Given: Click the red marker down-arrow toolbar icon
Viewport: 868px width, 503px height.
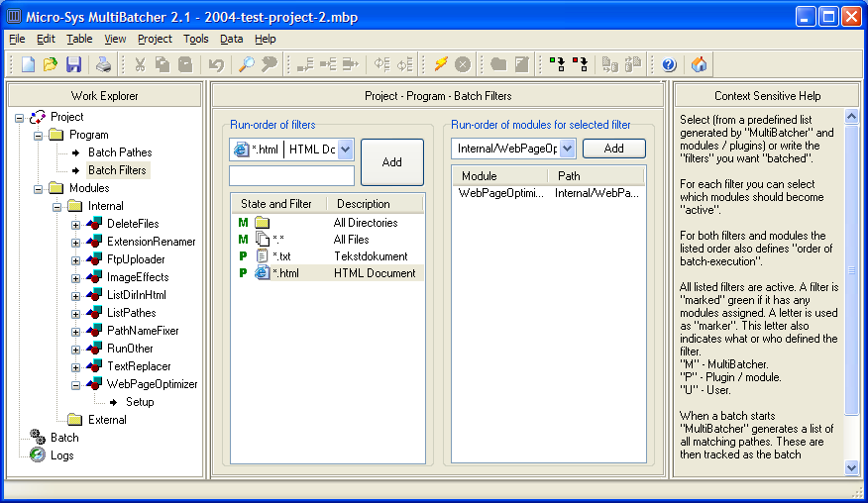Looking at the screenshot, I should click(580, 64).
